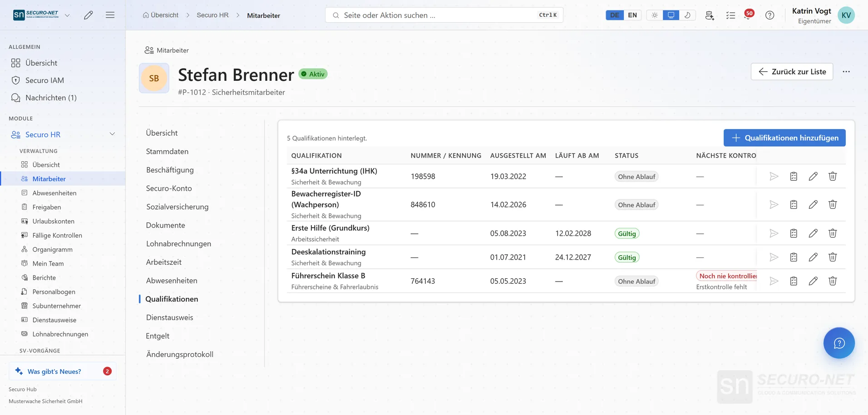Open control log for Erste Hilfe row
Screen dimensions: 868x415
coord(794,233)
